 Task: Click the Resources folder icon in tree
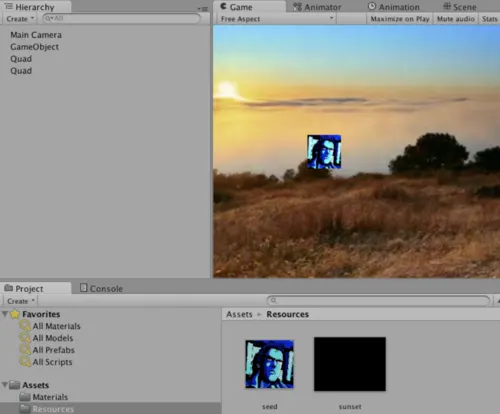coord(25,409)
